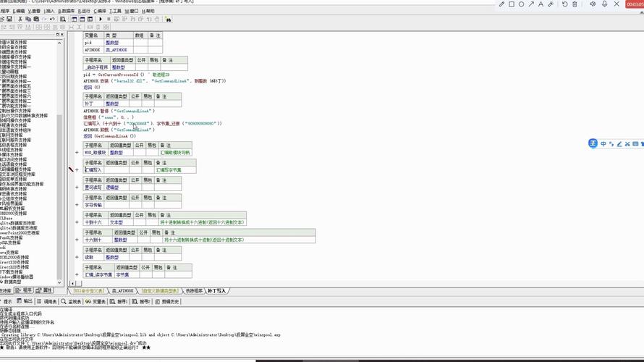
Task: Click the Save icon in toolbar
Action: [x=9, y=20]
